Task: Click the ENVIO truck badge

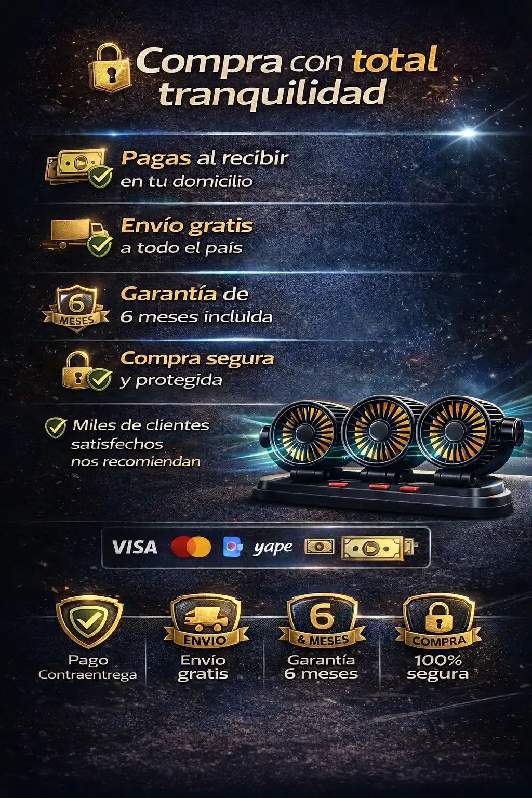Action: pyautogui.click(x=206, y=621)
